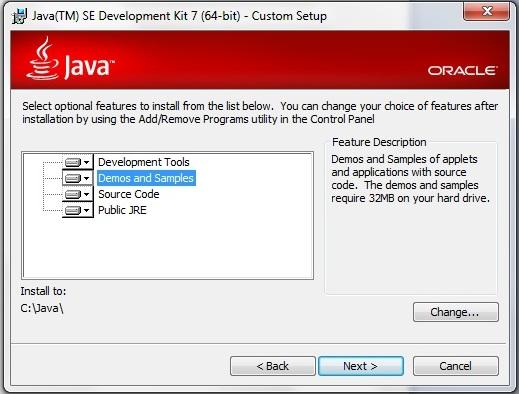Click the C:\Java\ install path text
Image resolution: width=519 pixels, height=394 pixels.
click(42, 308)
